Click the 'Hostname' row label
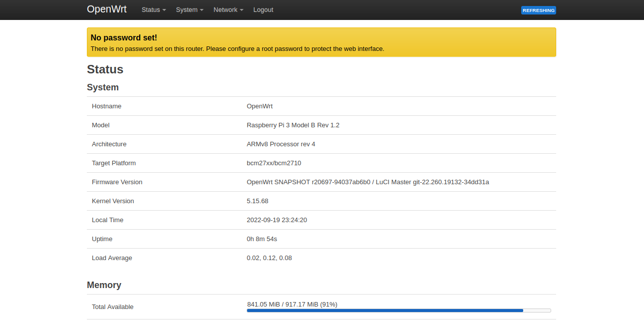Viewport: 644px width, 321px height. tap(107, 106)
